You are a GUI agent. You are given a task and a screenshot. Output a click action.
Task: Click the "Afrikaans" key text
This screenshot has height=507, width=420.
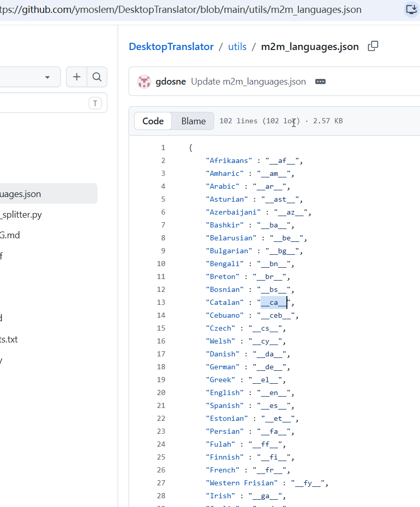click(229, 161)
